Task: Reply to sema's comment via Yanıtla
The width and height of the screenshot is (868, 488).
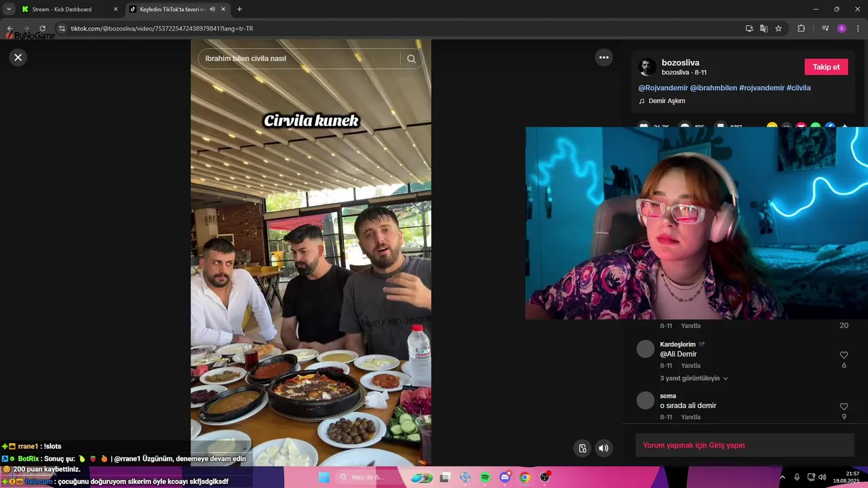Action: [x=690, y=418]
